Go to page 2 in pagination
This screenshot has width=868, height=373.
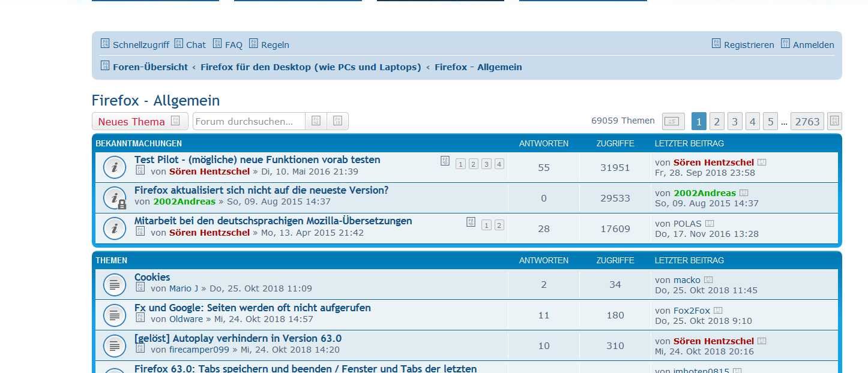(x=717, y=122)
